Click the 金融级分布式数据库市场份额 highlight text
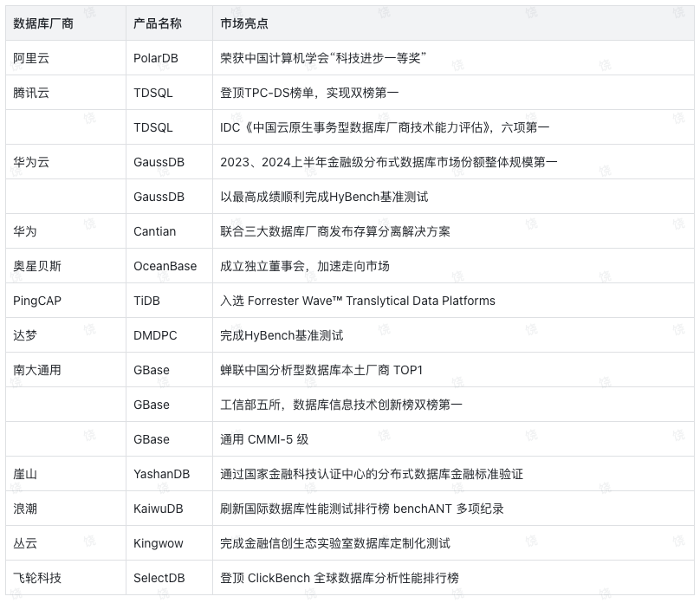This screenshot has width=700, height=603. tap(388, 162)
